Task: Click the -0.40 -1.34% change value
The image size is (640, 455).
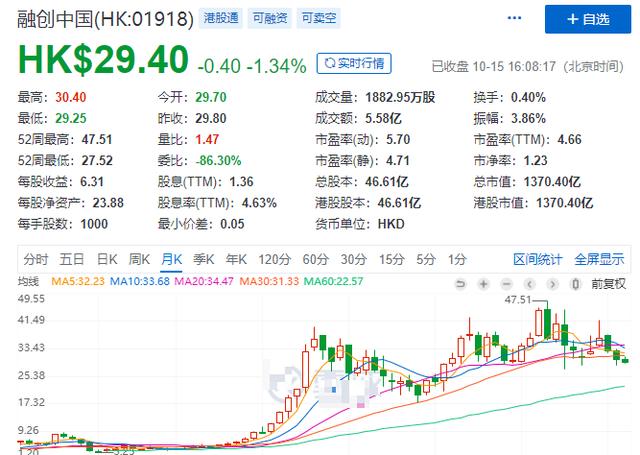Action: (x=252, y=66)
